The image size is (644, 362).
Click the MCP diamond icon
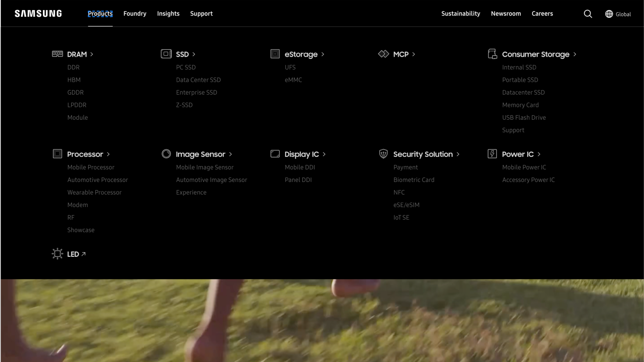tap(383, 54)
